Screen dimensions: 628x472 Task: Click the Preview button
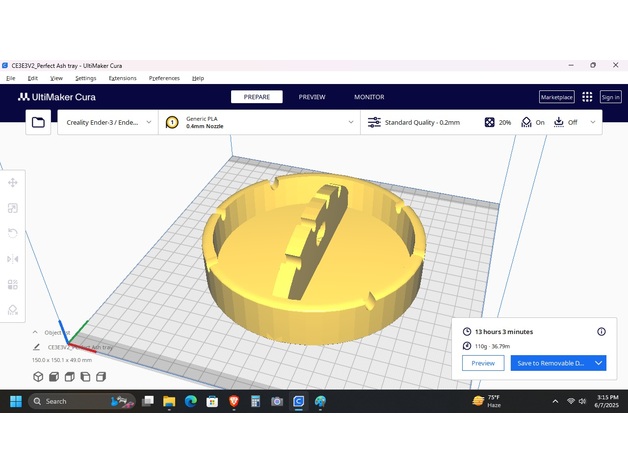pyautogui.click(x=483, y=363)
